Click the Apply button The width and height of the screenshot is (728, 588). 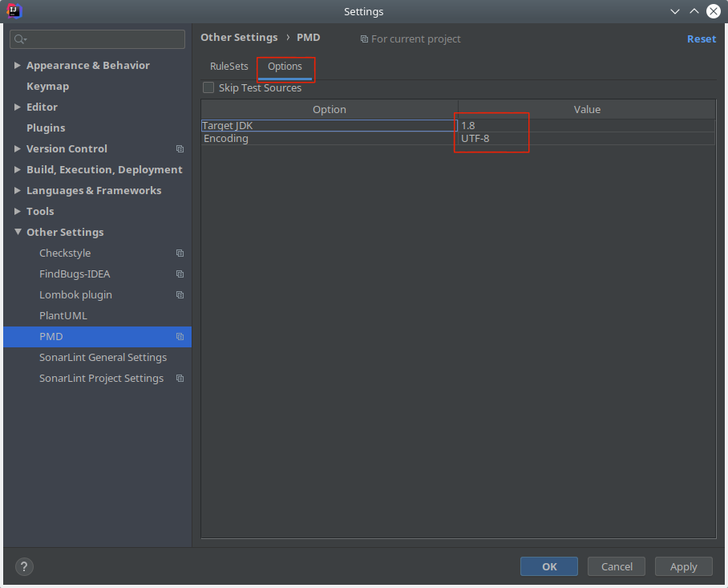(x=683, y=566)
